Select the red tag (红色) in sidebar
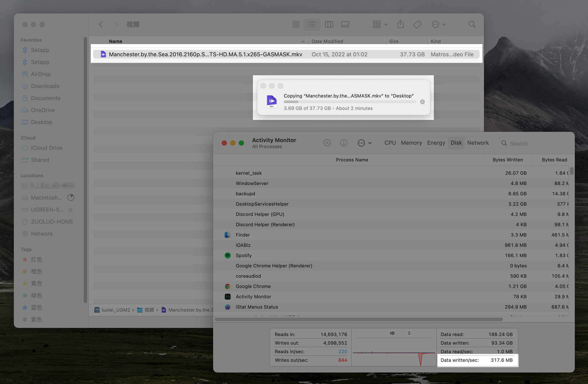588x384 pixels. [36, 260]
